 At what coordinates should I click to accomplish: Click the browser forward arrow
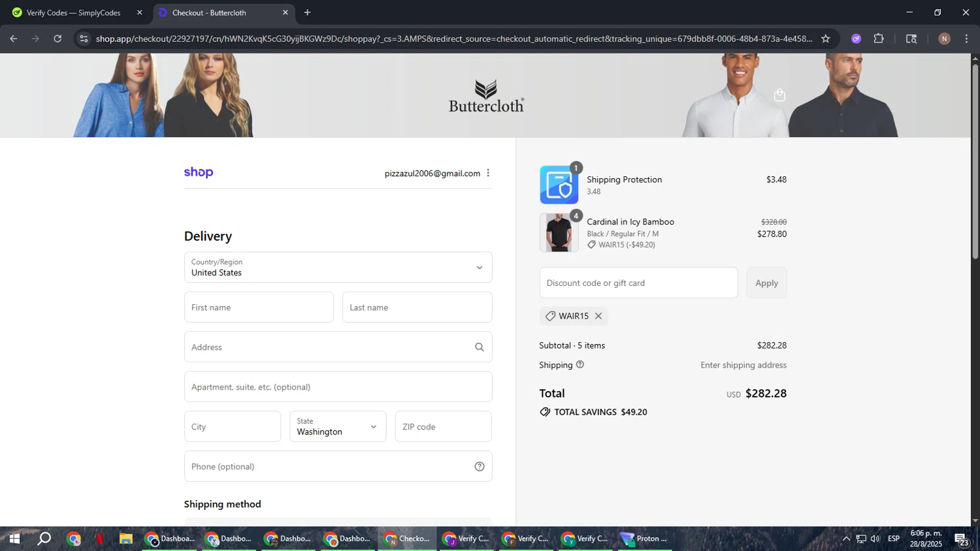(35, 39)
